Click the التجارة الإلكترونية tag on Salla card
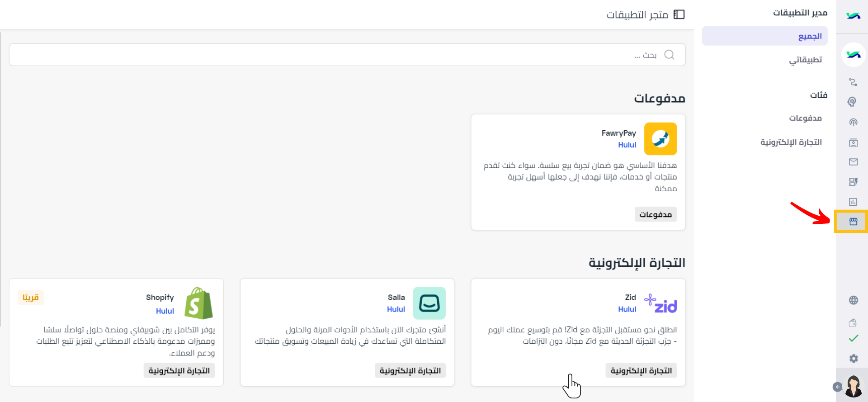The image size is (868, 402). tap(410, 370)
